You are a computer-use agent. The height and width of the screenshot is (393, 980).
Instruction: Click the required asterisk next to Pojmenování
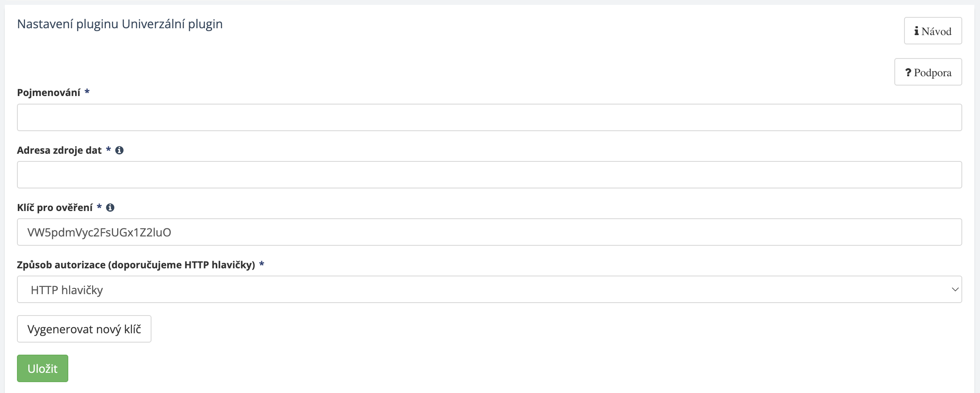coord(87,92)
